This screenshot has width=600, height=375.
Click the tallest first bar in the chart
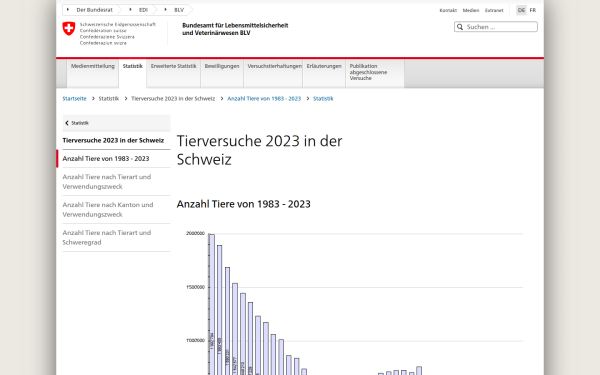tap(212, 304)
